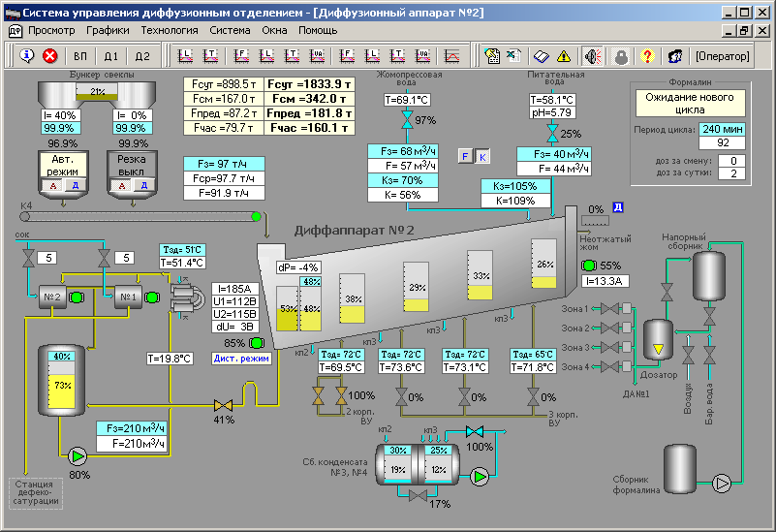Viewport: 776px width, 532px height.
Task: Switch to Д2 diffusion apparatus view
Action: 142,56
